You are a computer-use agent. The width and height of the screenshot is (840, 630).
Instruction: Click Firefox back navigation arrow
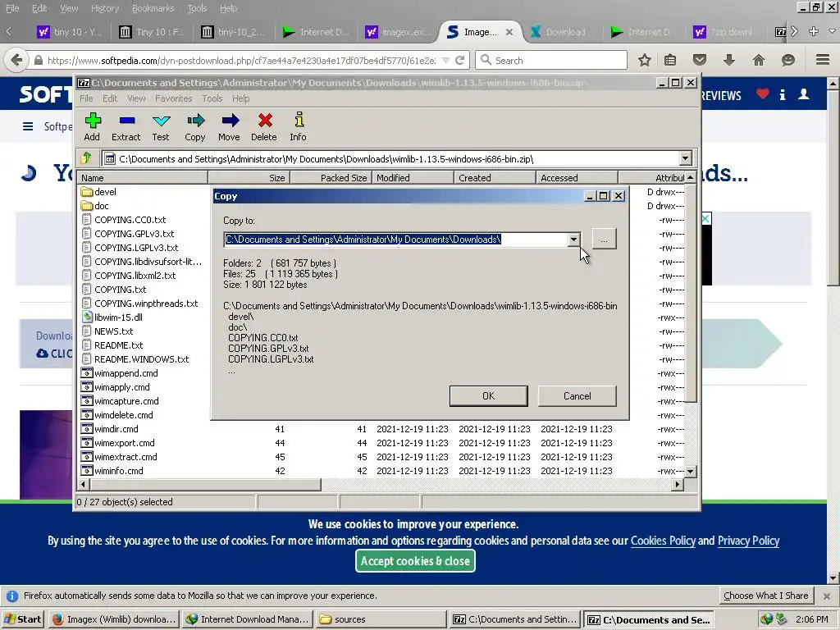[16, 60]
